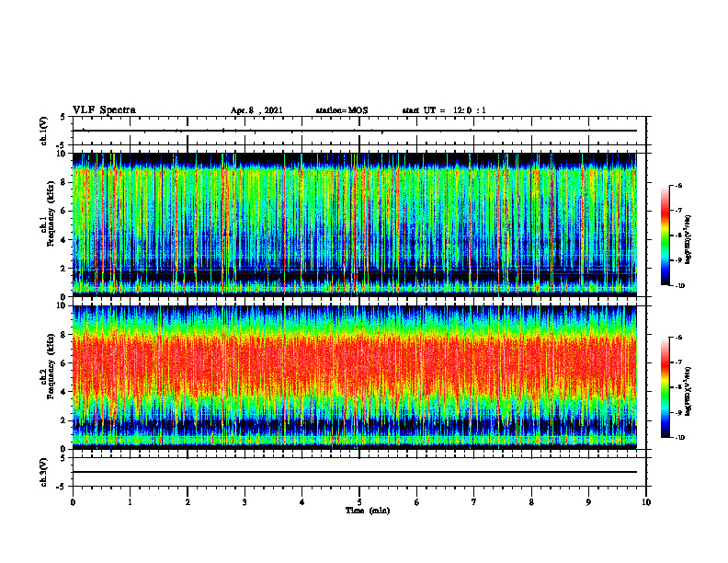Click the ch.1(V) tick label '5'
The height and width of the screenshot is (563, 728).
coord(63,117)
